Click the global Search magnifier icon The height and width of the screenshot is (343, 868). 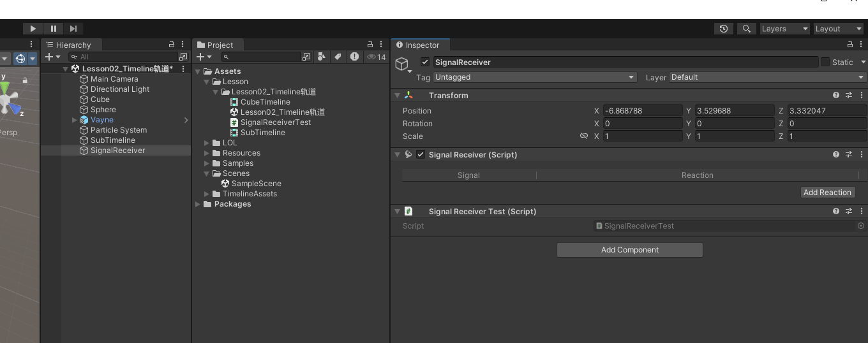pyautogui.click(x=746, y=29)
